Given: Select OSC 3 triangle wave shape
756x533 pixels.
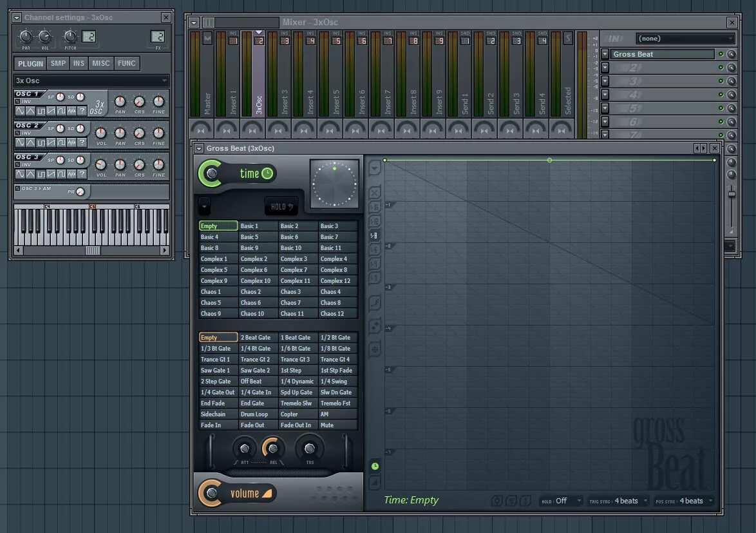Looking at the screenshot, I should (x=30, y=173).
